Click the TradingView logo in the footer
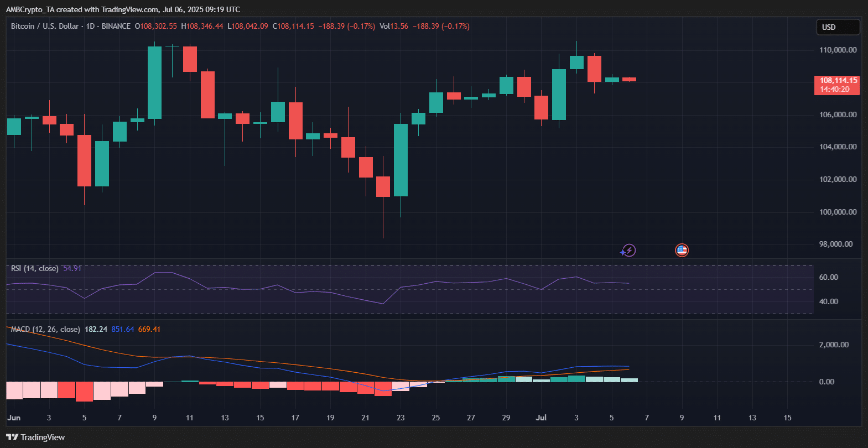Screen dimensions: 868x448 [x=36, y=437]
